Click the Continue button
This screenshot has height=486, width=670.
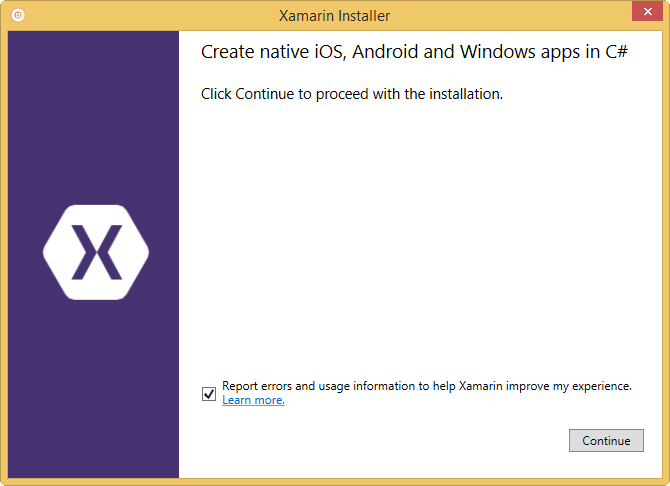pyautogui.click(x=606, y=440)
